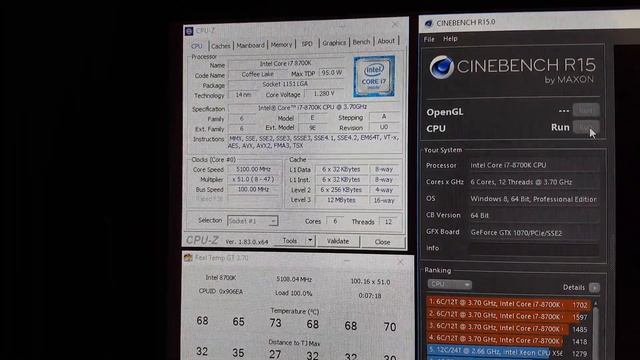Run the OpenGL benchmark in Cinebench
This screenshot has height=360, width=640.
586,110
